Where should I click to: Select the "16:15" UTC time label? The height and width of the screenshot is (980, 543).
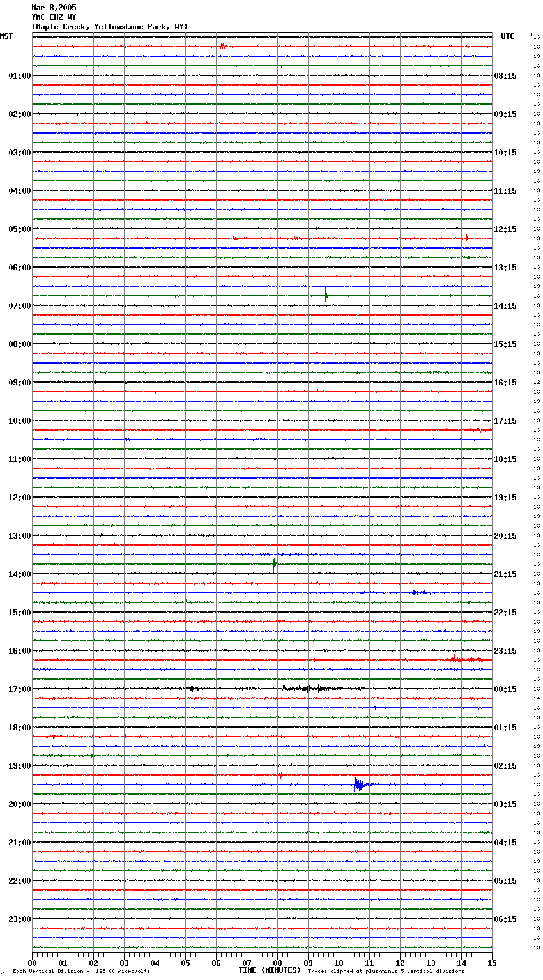pyautogui.click(x=505, y=383)
